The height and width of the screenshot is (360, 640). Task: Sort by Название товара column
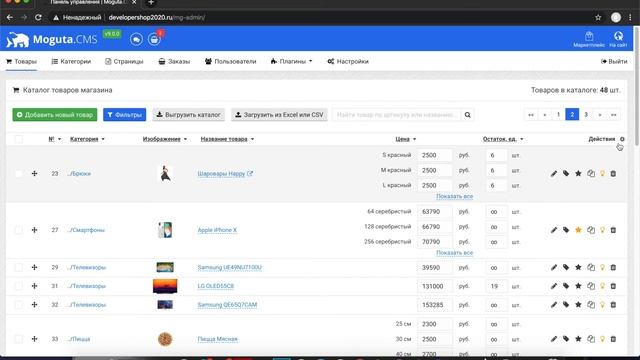pyautogui.click(x=227, y=139)
